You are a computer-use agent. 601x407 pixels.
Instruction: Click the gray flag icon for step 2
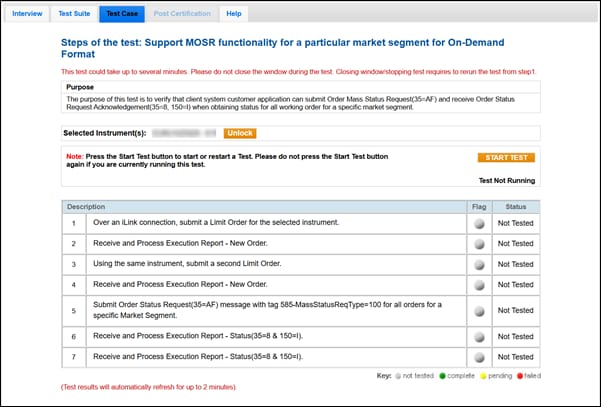(x=479, y=243)
